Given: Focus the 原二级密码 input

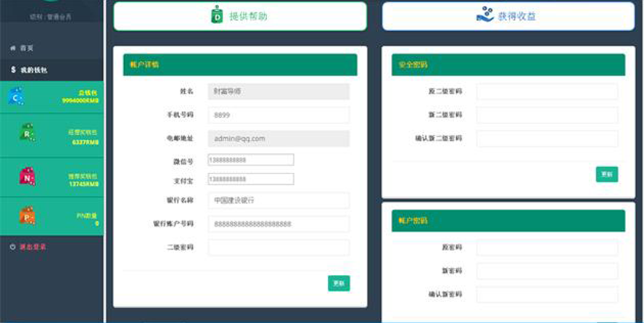Looking at the screenshot, I should coord(547,91).
